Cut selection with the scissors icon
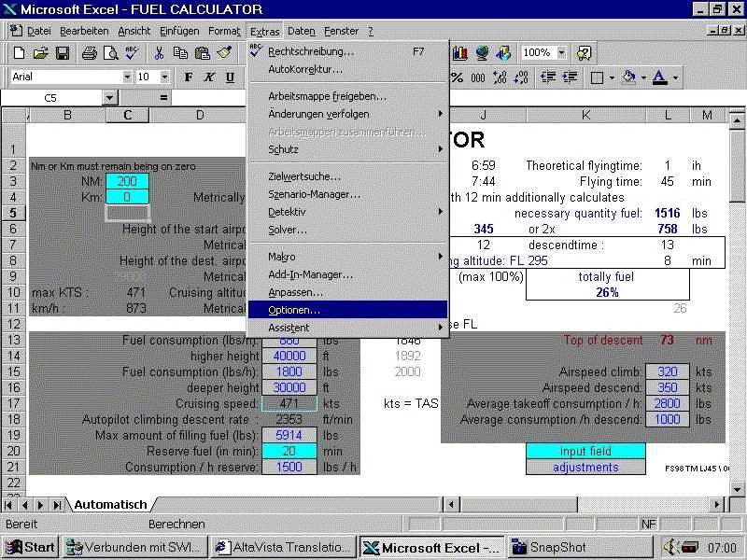Image resolution: width=747 pixels, height=560 pixels. (159, 53)
